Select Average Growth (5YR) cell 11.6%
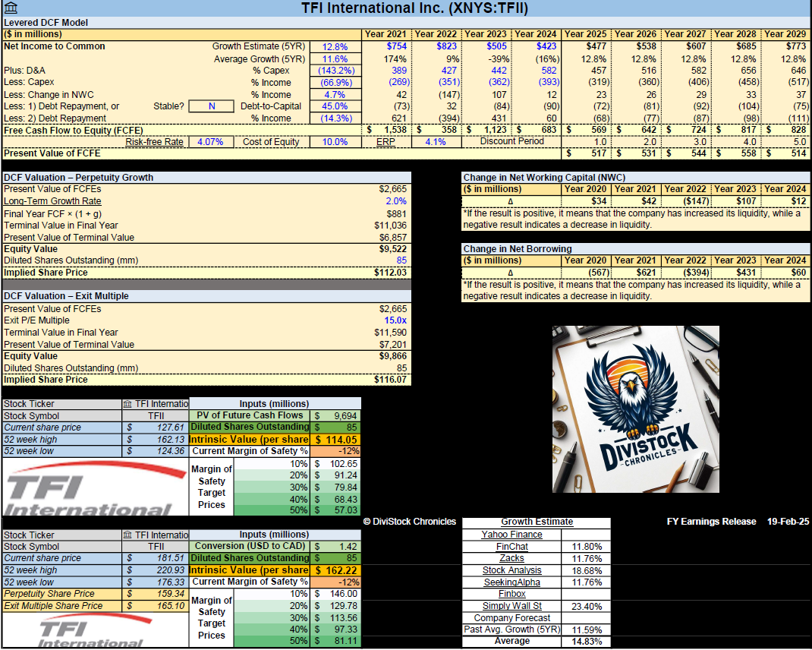Screen dimensions: 812x650 [x=335, y=59]
